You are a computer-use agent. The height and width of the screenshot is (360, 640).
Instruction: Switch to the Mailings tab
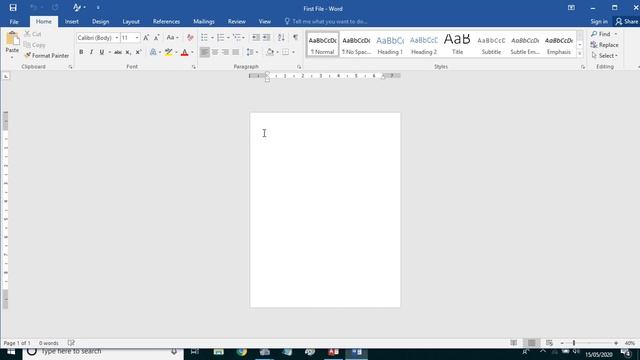(204, 22)
